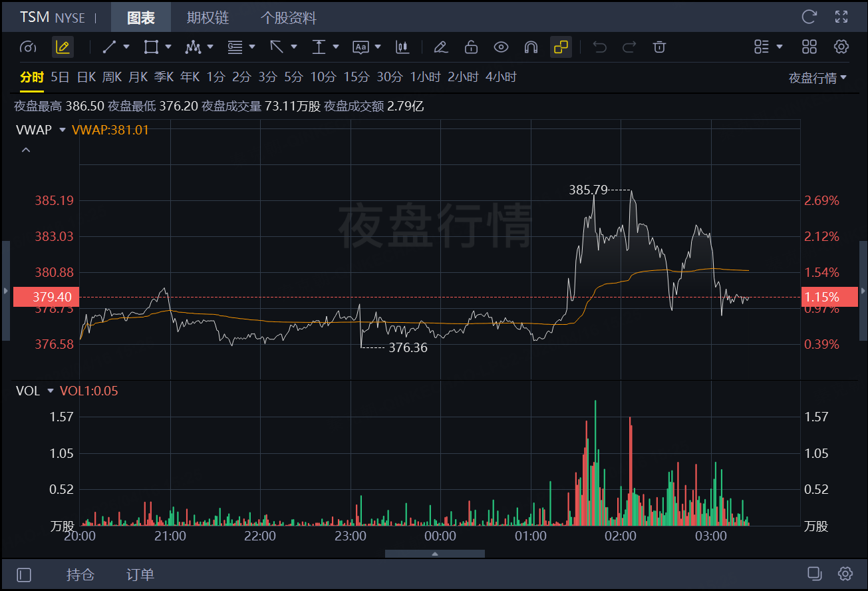Select the 4小时 interval
868x591 pixels.
click(501, 77)
